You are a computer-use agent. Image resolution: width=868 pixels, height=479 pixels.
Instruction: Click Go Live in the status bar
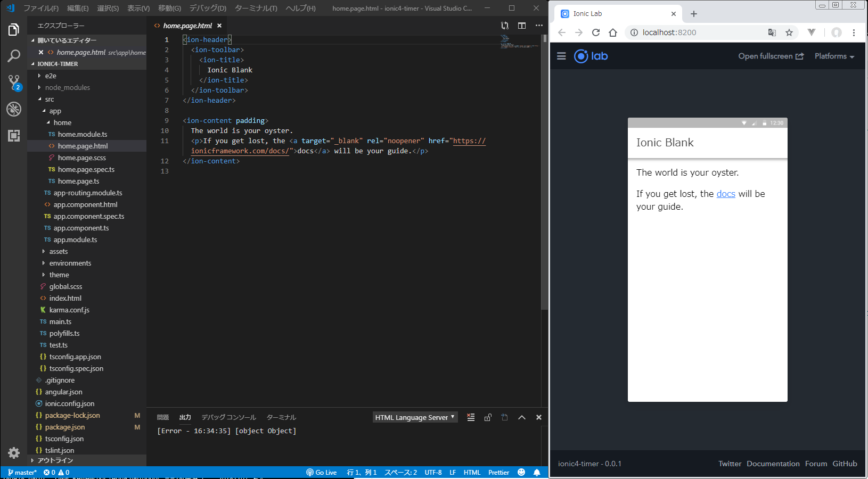pos(322,473)
